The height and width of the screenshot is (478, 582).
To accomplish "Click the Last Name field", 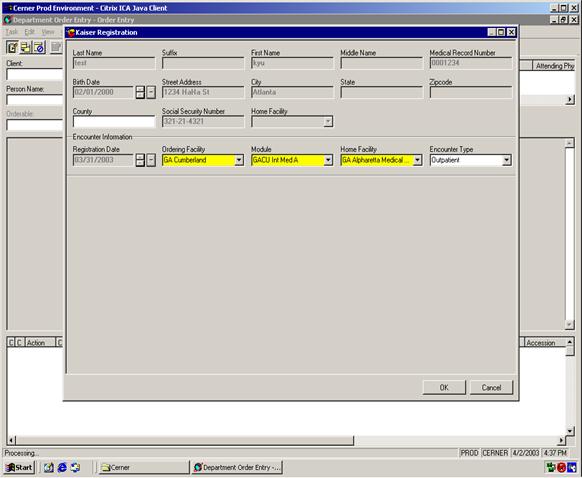I will [114, 63].
